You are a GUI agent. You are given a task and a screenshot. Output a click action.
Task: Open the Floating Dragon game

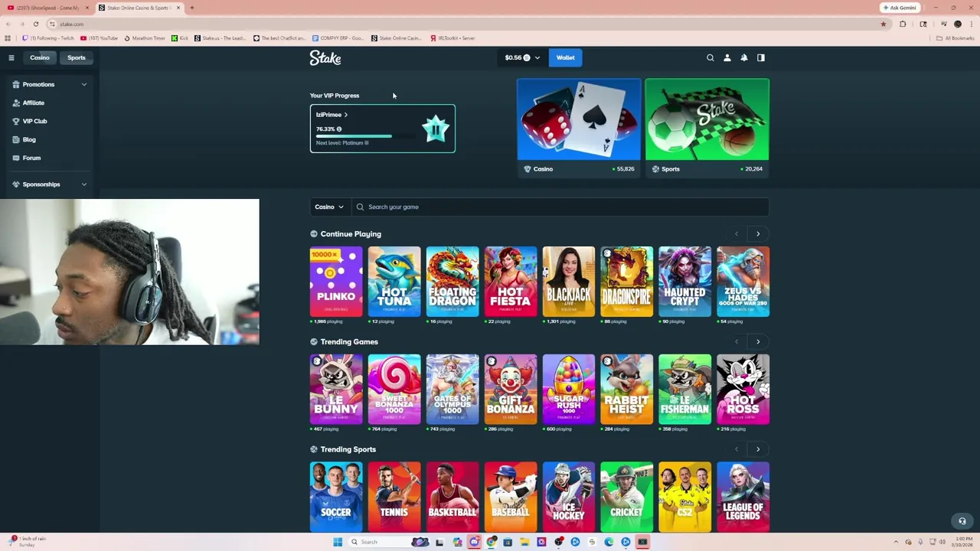[x=452, y=282]
